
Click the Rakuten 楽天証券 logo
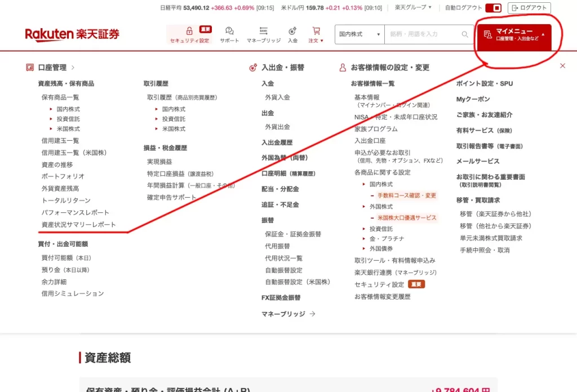72,34
